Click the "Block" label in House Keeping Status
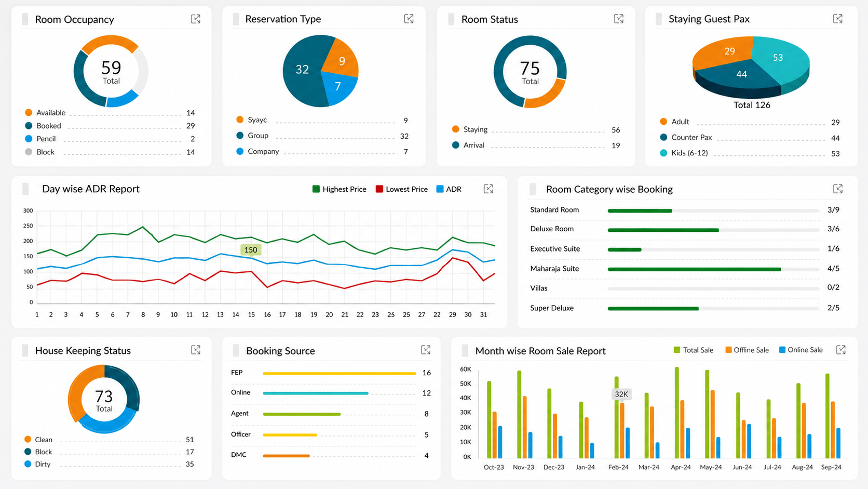The image size is (868, 489). pos(44,452)
